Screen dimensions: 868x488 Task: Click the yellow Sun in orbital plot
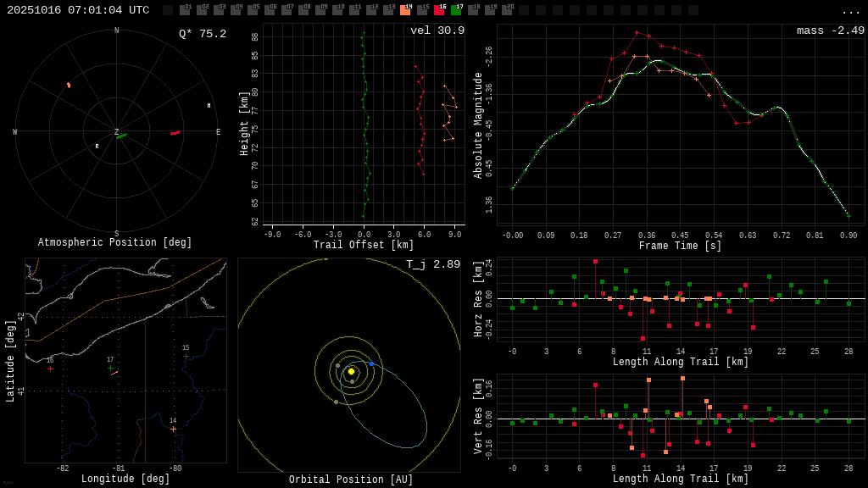351,371
